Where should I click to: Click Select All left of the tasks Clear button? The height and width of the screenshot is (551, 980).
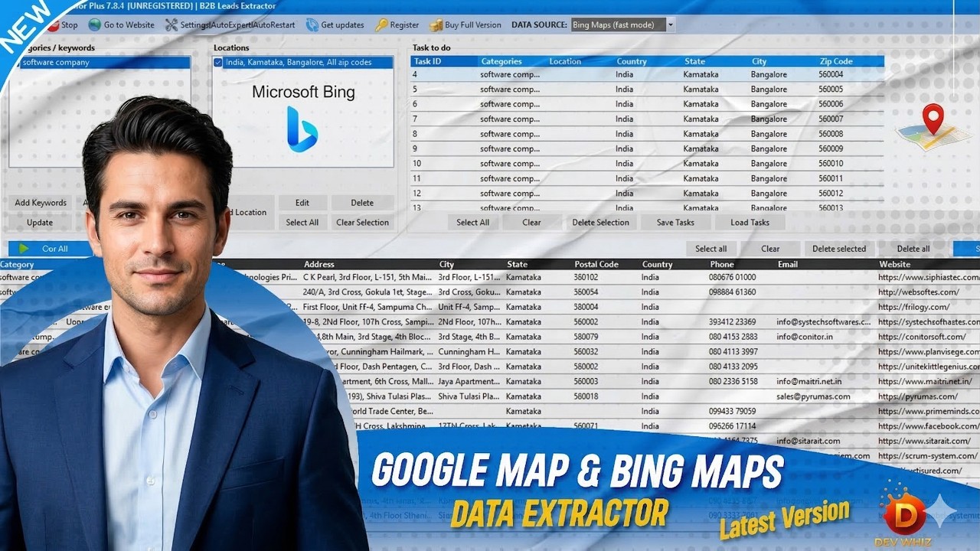(472, 223)
